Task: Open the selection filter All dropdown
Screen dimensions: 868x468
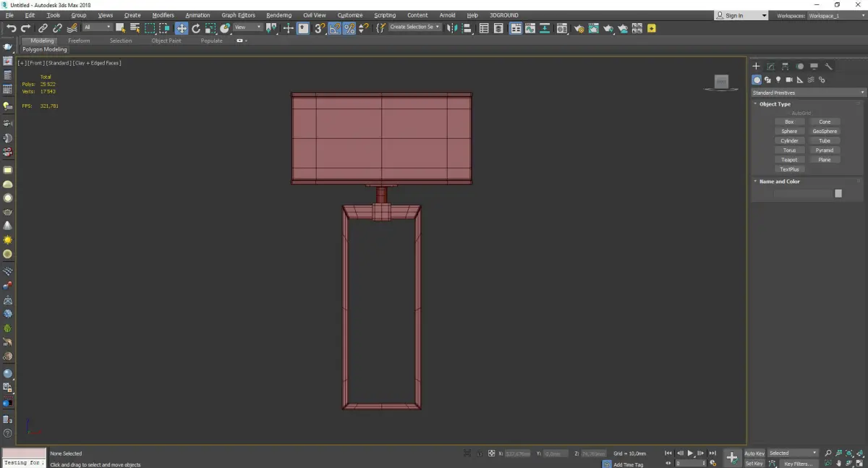Action: point(96,27)
